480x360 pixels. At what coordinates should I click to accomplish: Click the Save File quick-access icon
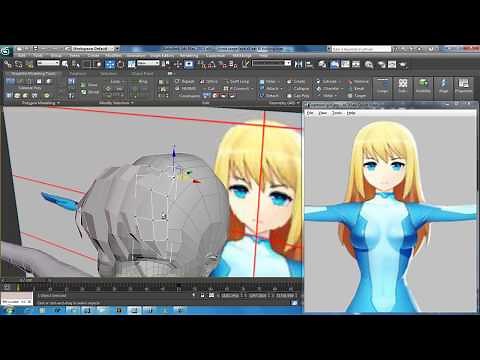pos(36,49)
